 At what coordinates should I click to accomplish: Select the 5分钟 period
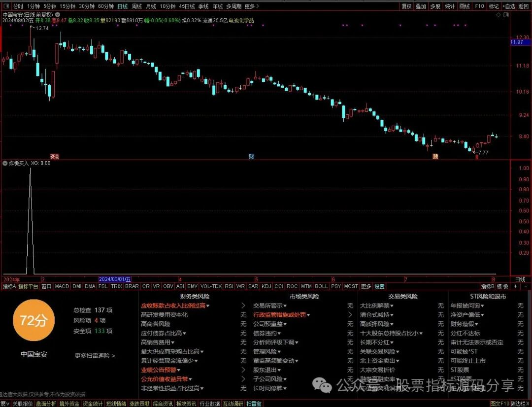pyautogui.click(x=50, y=6)
